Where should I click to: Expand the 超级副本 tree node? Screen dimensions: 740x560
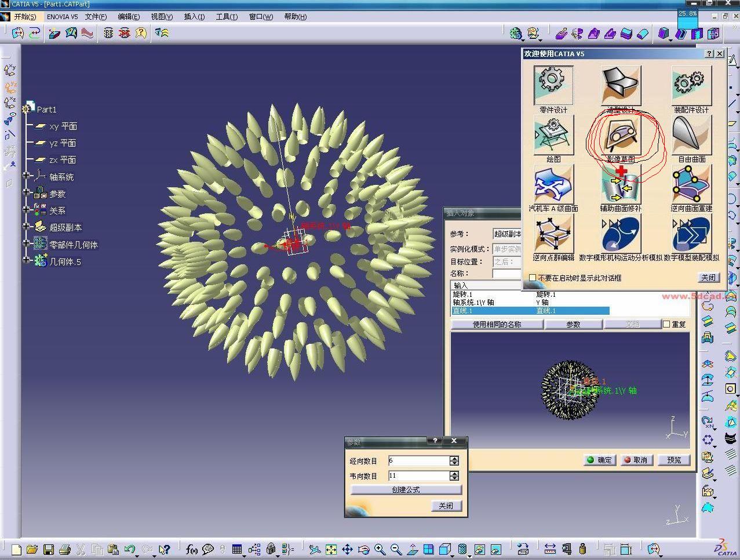26,226
